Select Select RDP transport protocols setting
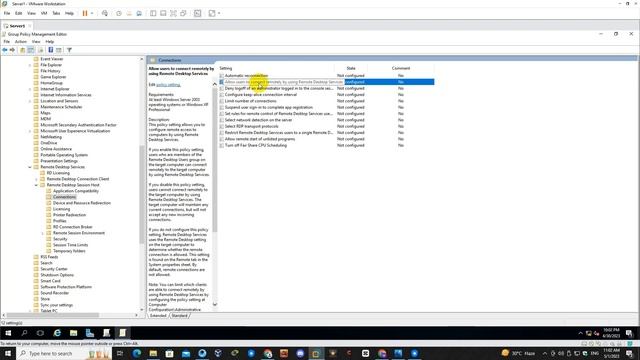The height and width of the screenshot is (360, 640). 251,126
